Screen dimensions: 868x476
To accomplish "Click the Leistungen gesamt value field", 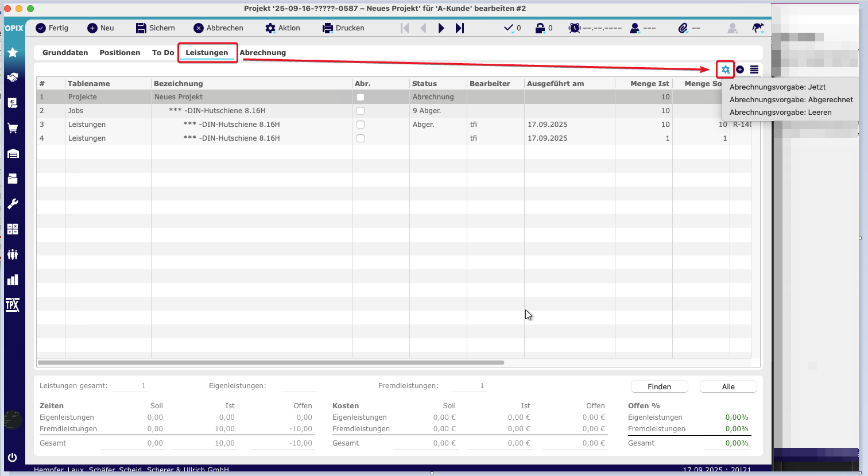I will [x=130, y=386].
